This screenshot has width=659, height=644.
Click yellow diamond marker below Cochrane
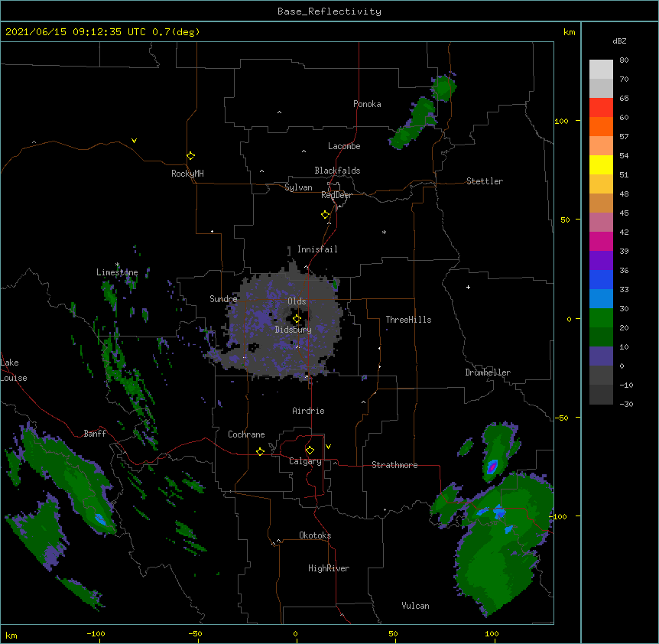pyautogui.click(x=260, y=451)
